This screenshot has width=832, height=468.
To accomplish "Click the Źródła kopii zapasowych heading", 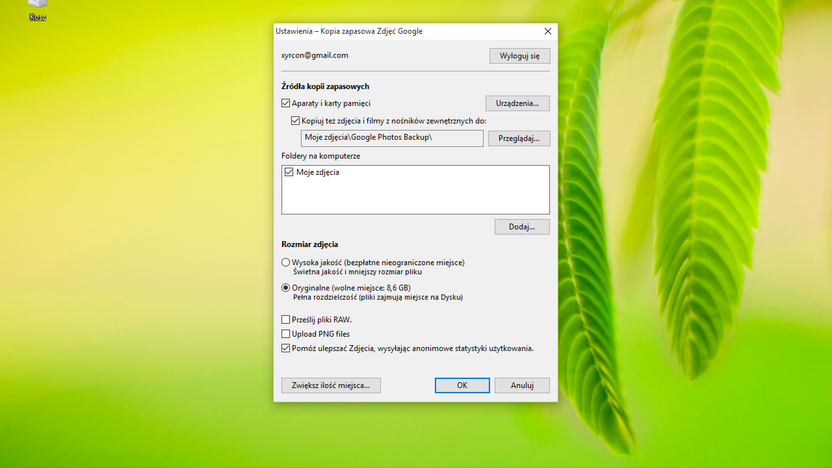I will [325, 86].
